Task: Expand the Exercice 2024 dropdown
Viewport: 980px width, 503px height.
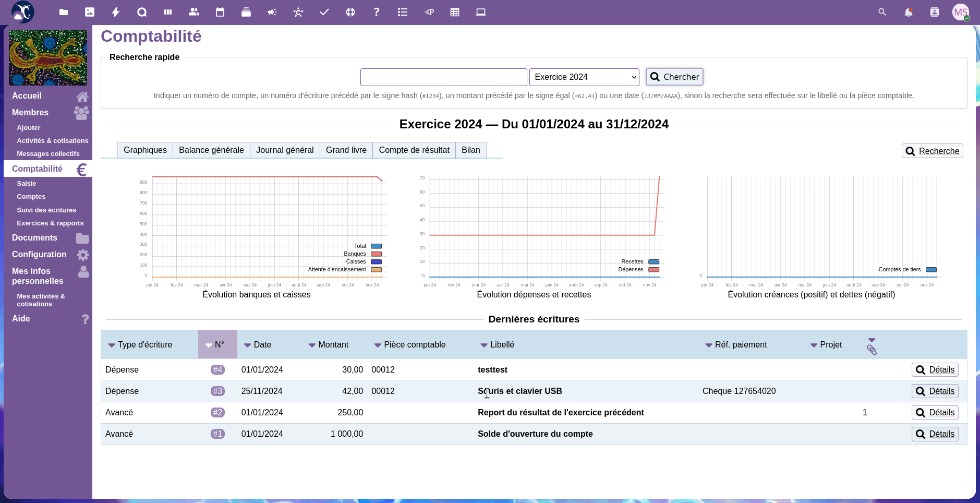Action: pos(584,77)
